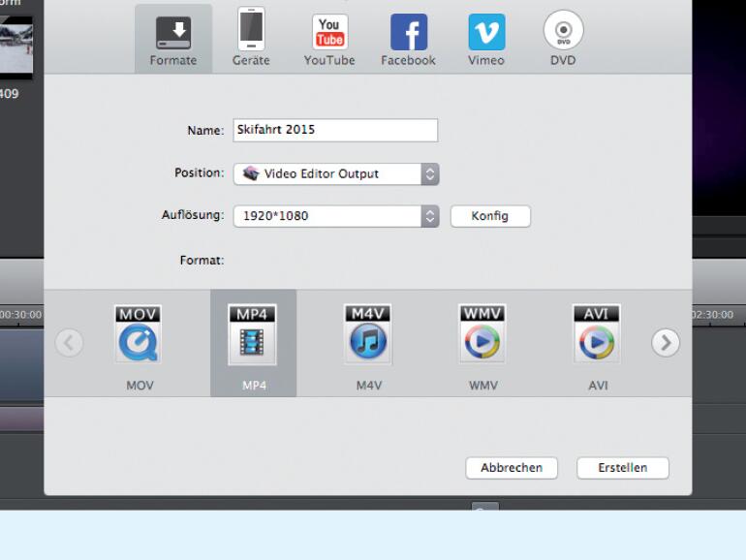
Task: Choose the Facebook sharing tab
Action: 408,39
